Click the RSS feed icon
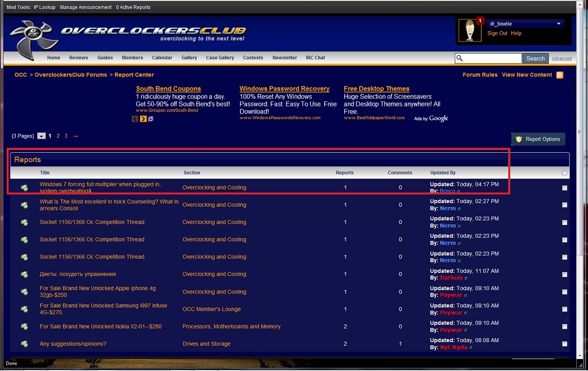 click(x=560, y=75)
